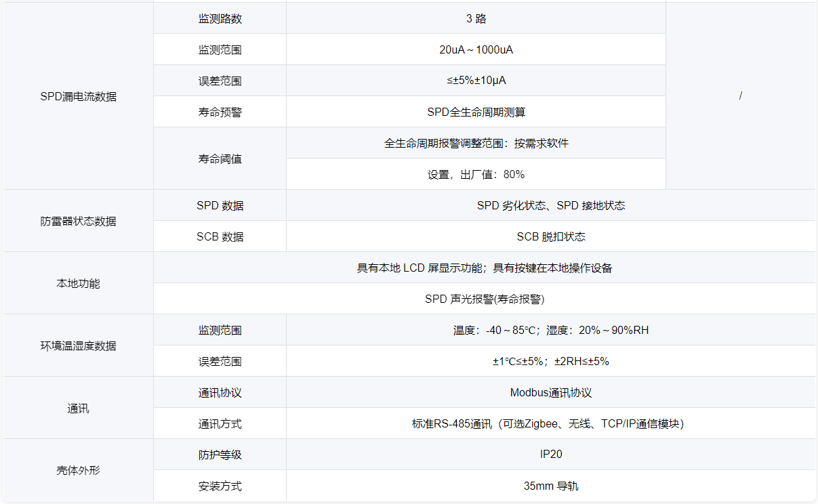Select the 20uA～1000uA range value
Screen dimensions: 818x504
click(476, 49)
